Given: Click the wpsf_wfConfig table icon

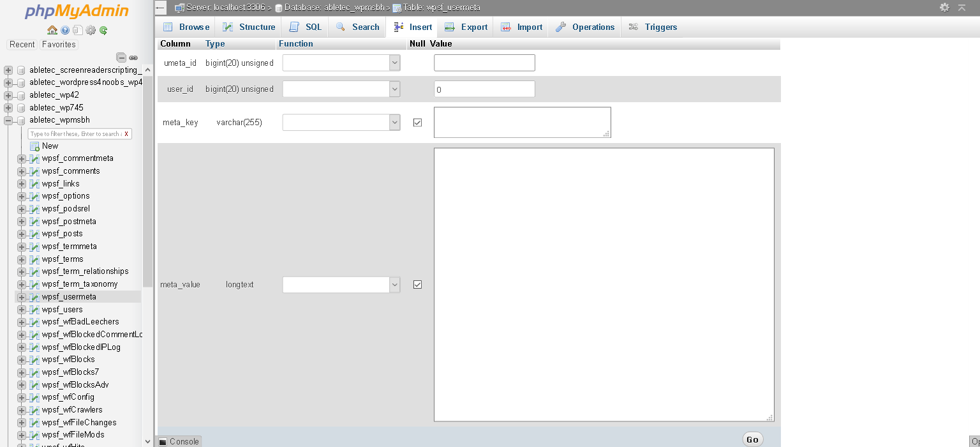Looking at the screenshot, I should click(x=34, y=397).
